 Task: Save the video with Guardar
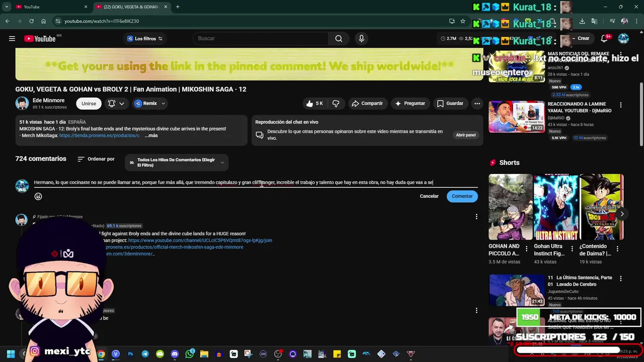(x=450, y=104)
